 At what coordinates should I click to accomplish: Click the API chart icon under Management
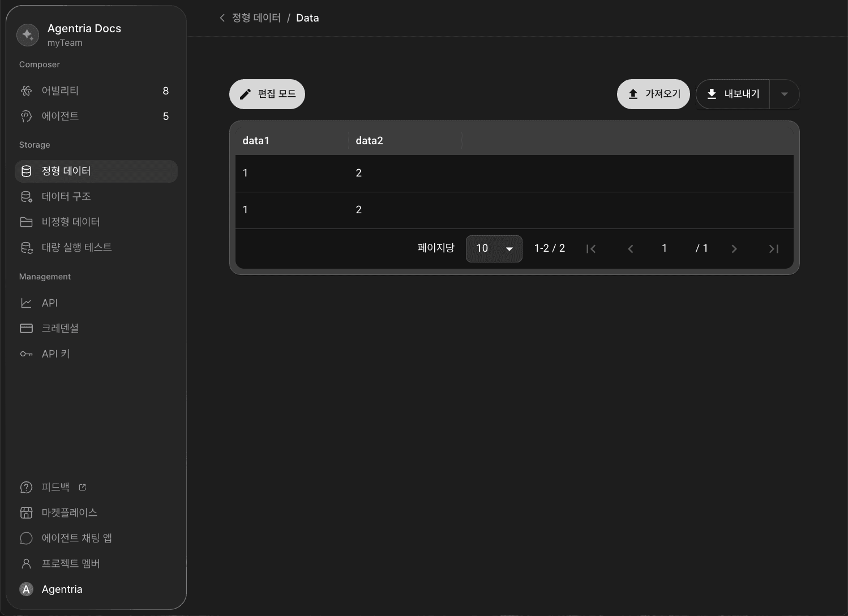tap(26, 303)
